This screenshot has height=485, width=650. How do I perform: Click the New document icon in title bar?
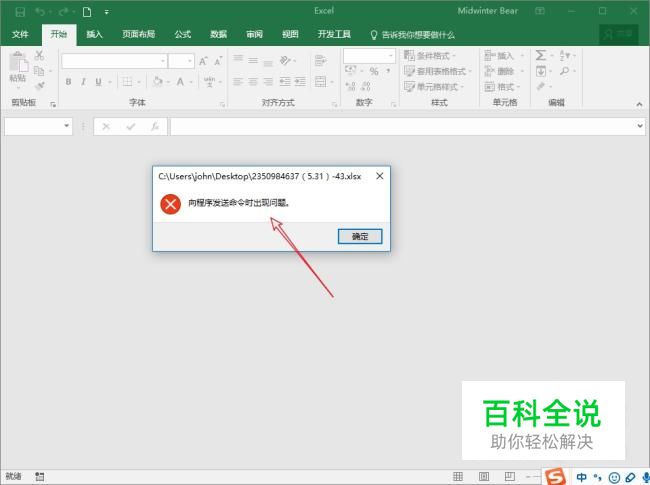(x=87, y=12)
